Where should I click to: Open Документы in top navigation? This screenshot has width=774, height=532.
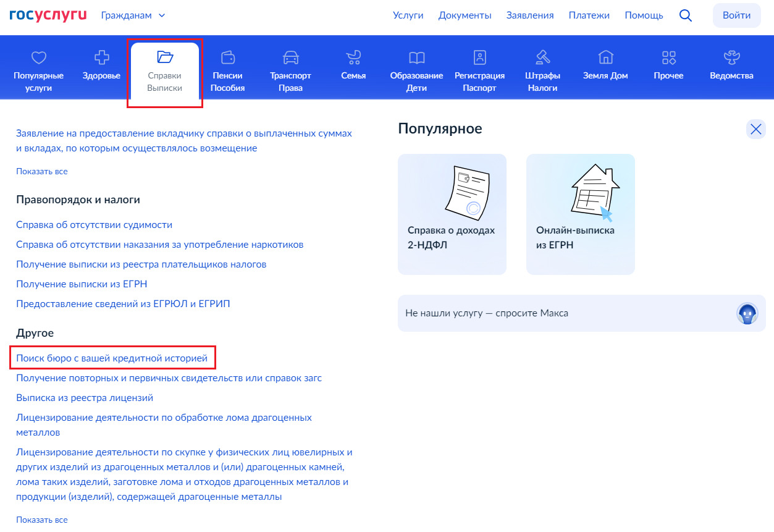click(x=465, y=15)
